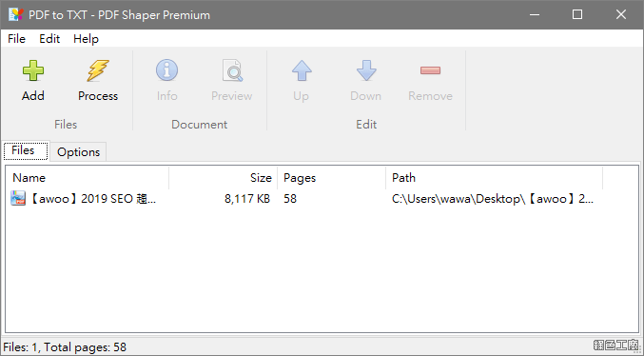Minimize the PDF Shaper window

pyautogui.click(x=535, y=15)
